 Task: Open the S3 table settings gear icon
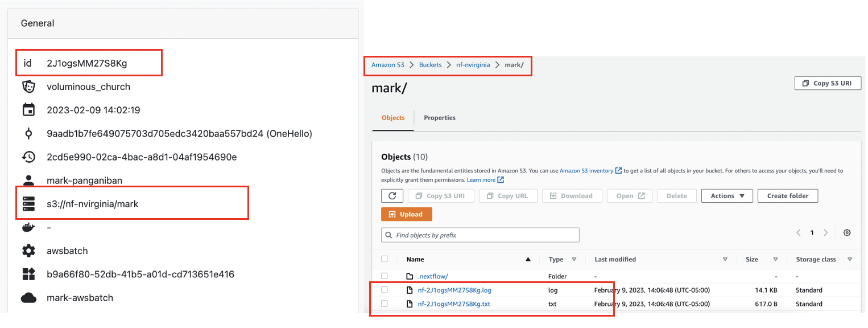tap(847, 233)
